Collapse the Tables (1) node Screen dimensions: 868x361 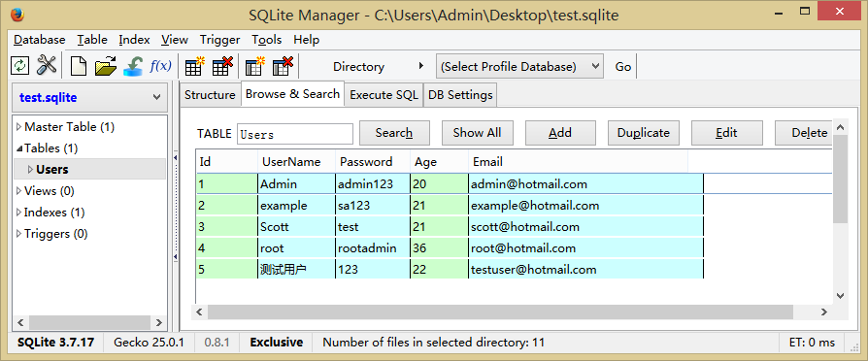pos(19,148)
